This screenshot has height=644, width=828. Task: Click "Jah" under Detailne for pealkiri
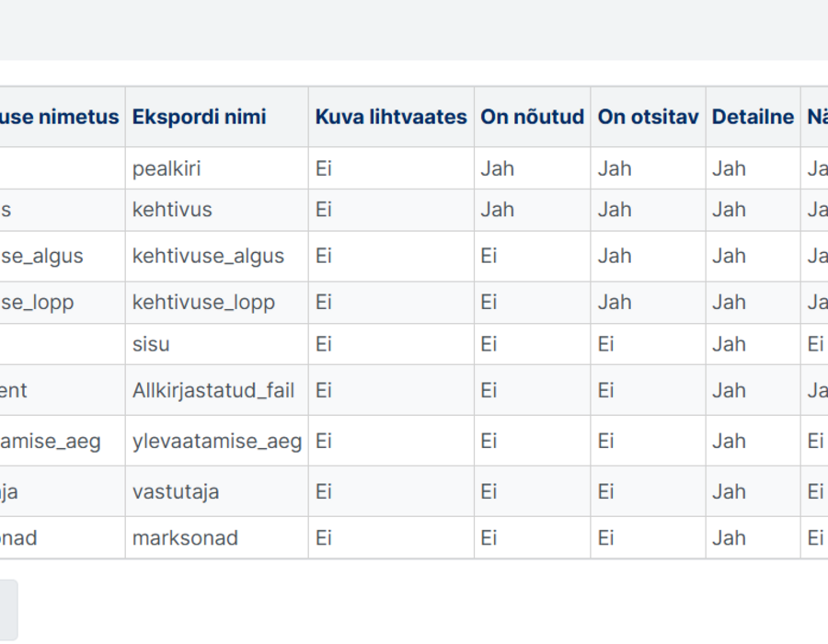(729, 168)
